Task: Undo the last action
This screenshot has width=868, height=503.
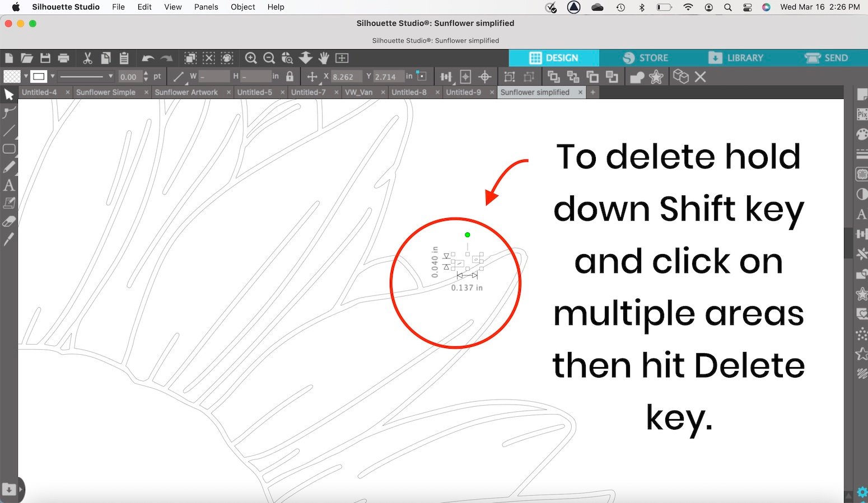Action: 148,58
